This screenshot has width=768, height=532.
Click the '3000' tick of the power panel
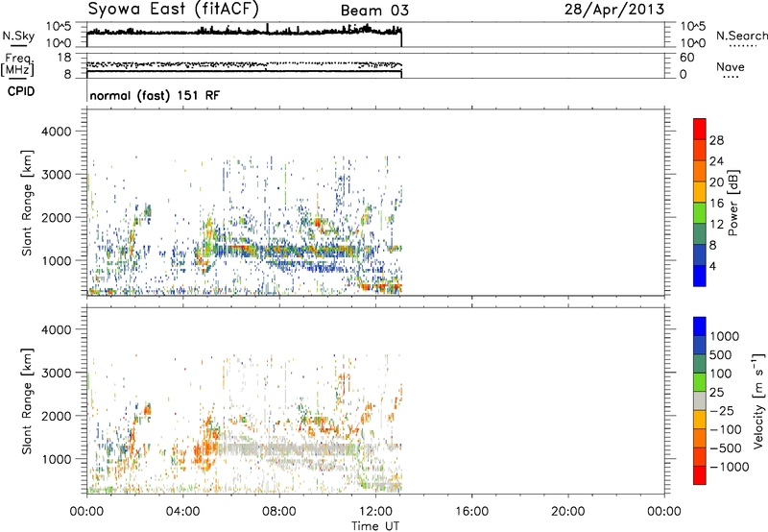tap(57, 175)
